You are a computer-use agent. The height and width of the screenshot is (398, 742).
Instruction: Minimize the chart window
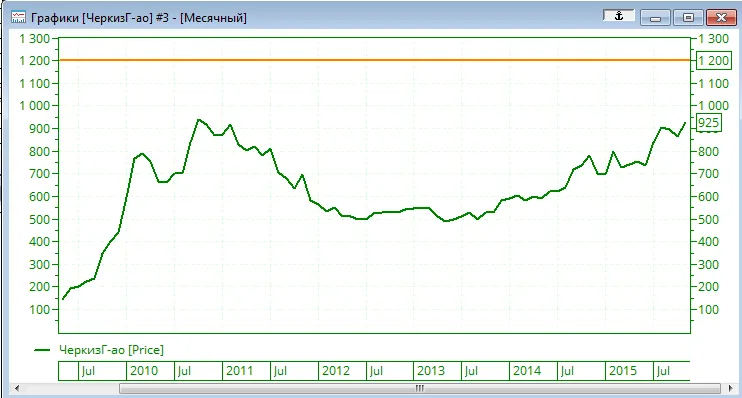click(655, 18)
